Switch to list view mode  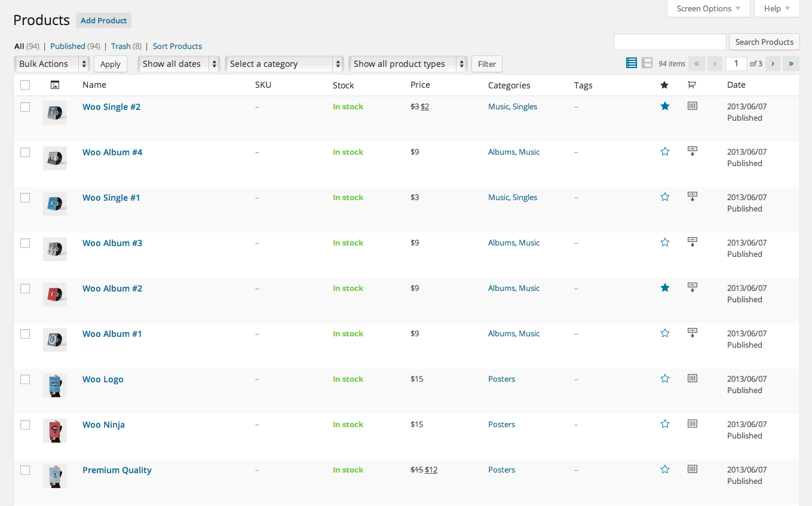pos(631,62)
